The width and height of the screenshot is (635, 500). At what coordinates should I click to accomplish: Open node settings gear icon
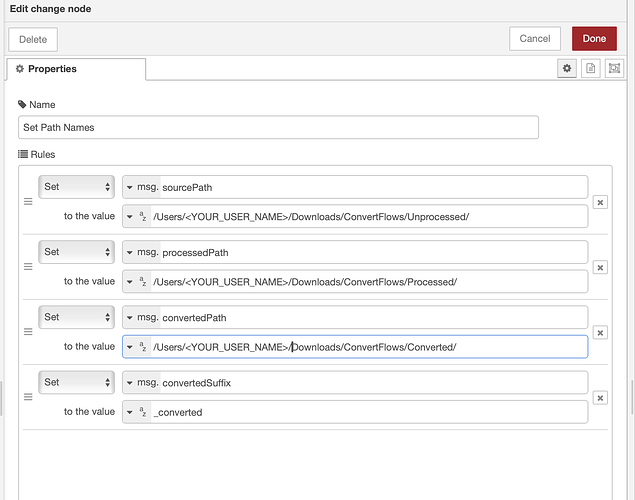(x=568, y=69)
